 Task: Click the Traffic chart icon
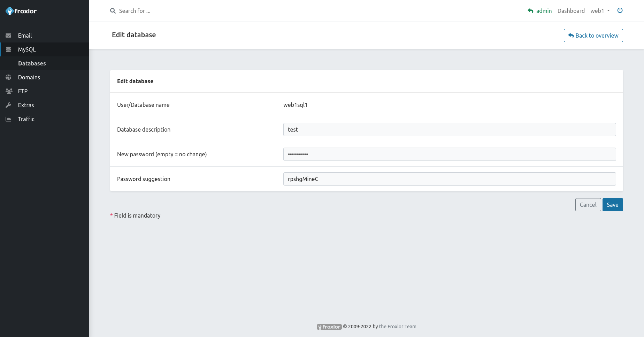tap(8, 119)
